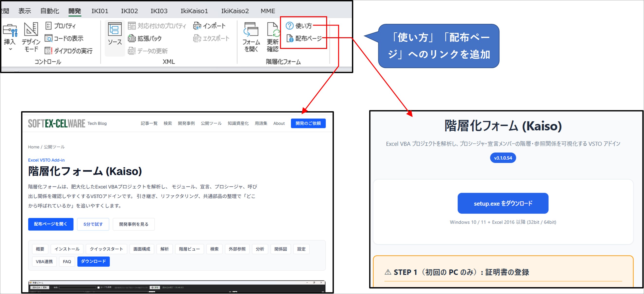Click the 配布ページを開く button
Image resolution: width=644 pixels, height=294 pixels.
point(51,224)
